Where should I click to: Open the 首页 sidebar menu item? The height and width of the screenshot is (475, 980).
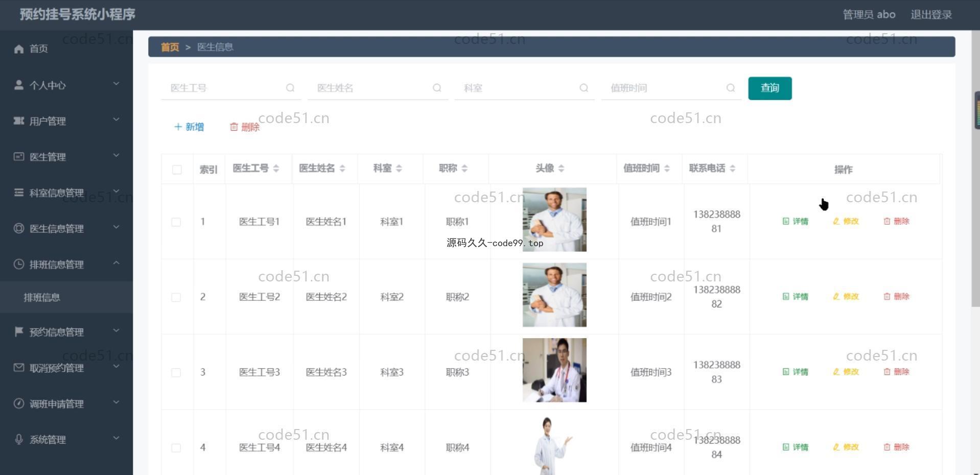[x=66, y=49]
